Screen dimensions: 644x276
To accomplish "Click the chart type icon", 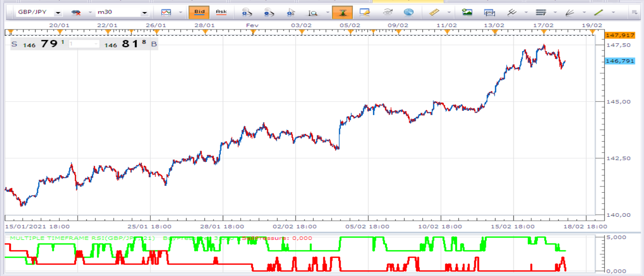I will 166,13.
